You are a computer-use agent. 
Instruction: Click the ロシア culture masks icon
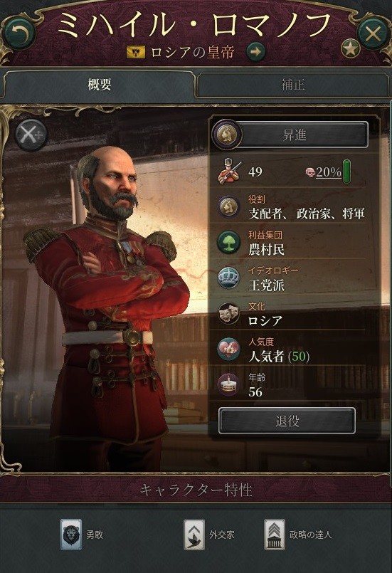pos(228,313)
